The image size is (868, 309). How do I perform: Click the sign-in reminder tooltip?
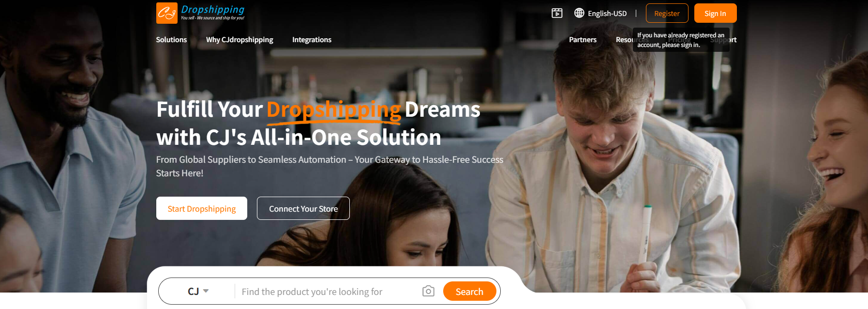(x=681, y=40)
